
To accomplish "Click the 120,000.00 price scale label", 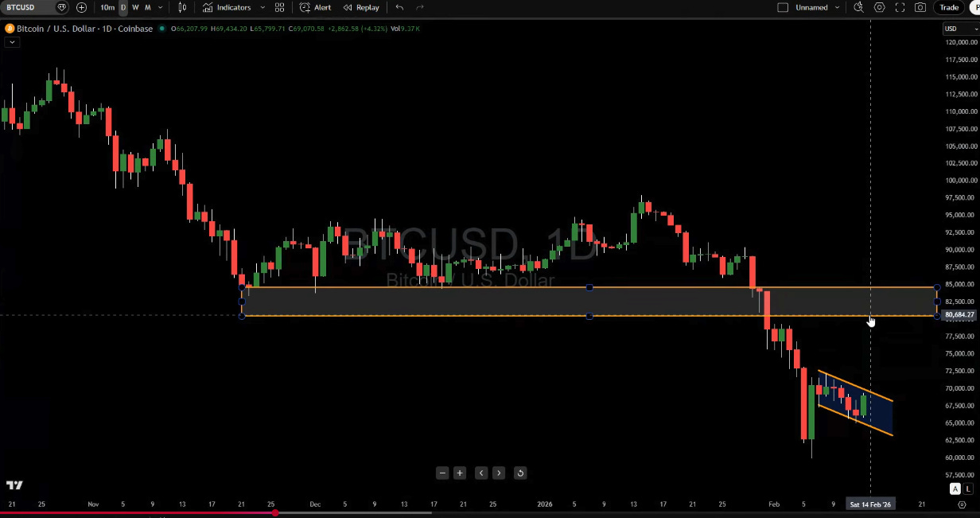I will 961,42.
